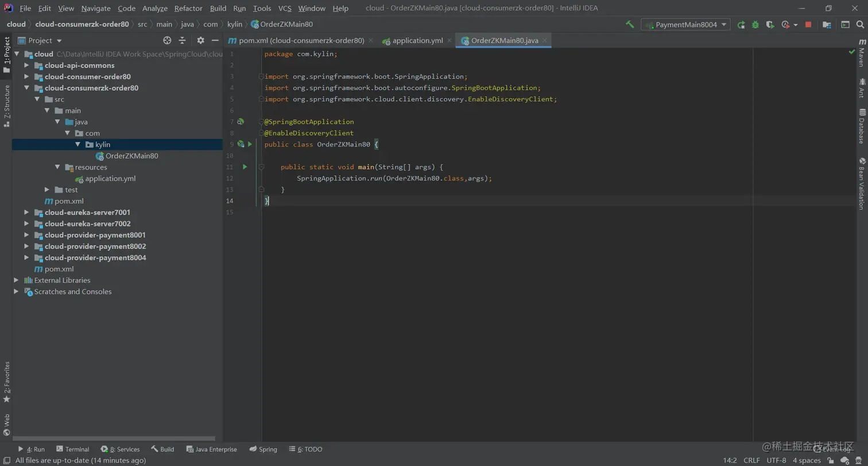
Task: Click the CRLF line separator in status bar
Action: (751, 460)
